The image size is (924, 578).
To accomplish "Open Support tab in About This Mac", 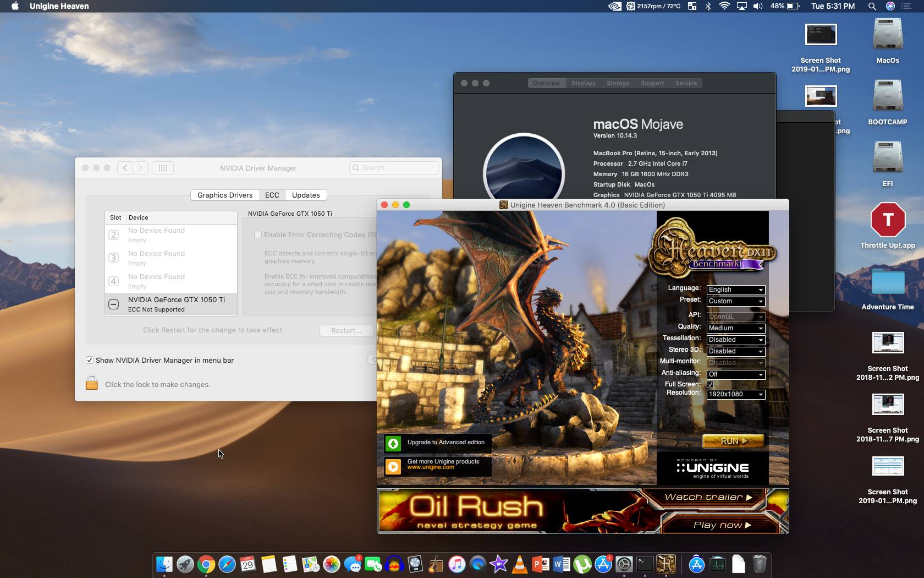I will (x=652, y=83).
